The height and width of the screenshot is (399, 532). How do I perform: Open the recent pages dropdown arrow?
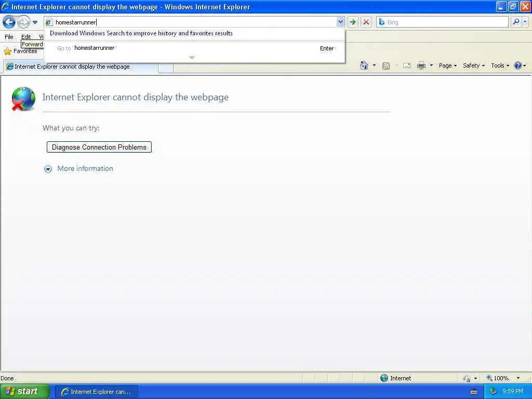[35, 22]
